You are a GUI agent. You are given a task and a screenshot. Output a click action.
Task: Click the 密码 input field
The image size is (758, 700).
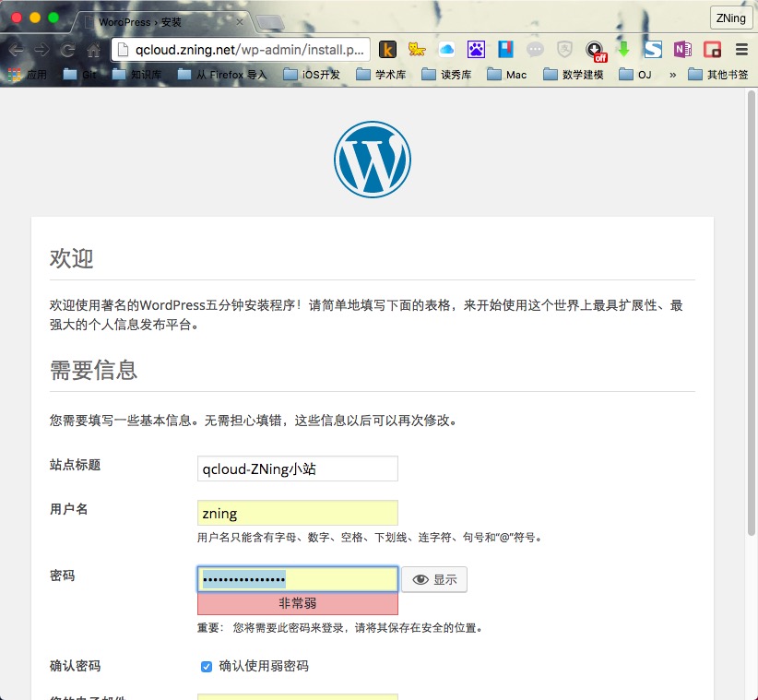pyautogui.click(x=297, y=579)
